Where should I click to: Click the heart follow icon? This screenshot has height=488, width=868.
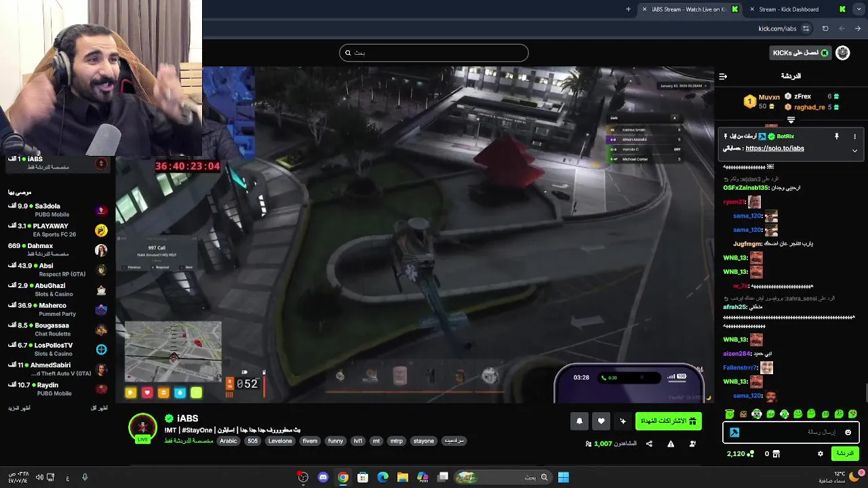[x=601, y=422]
